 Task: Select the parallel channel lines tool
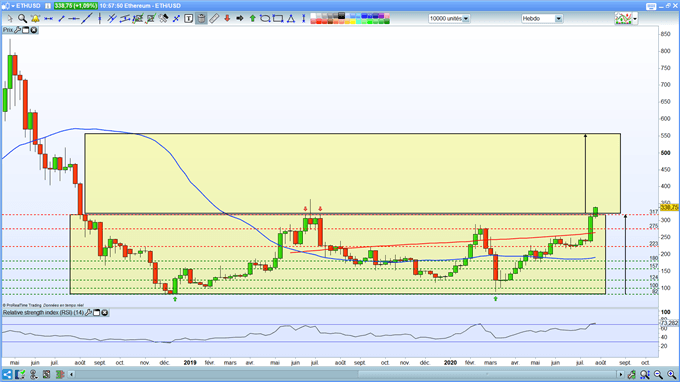click(x=112, y=19)
